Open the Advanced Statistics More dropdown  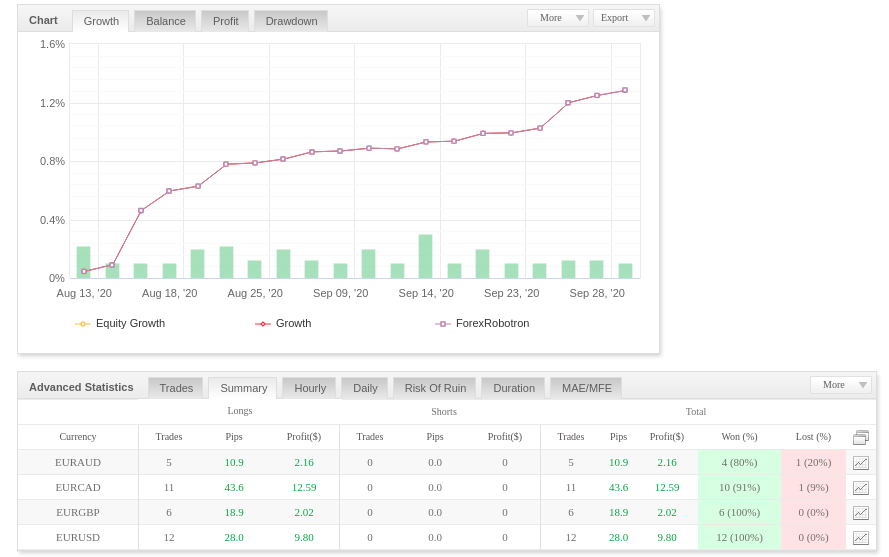coord(841,385)
